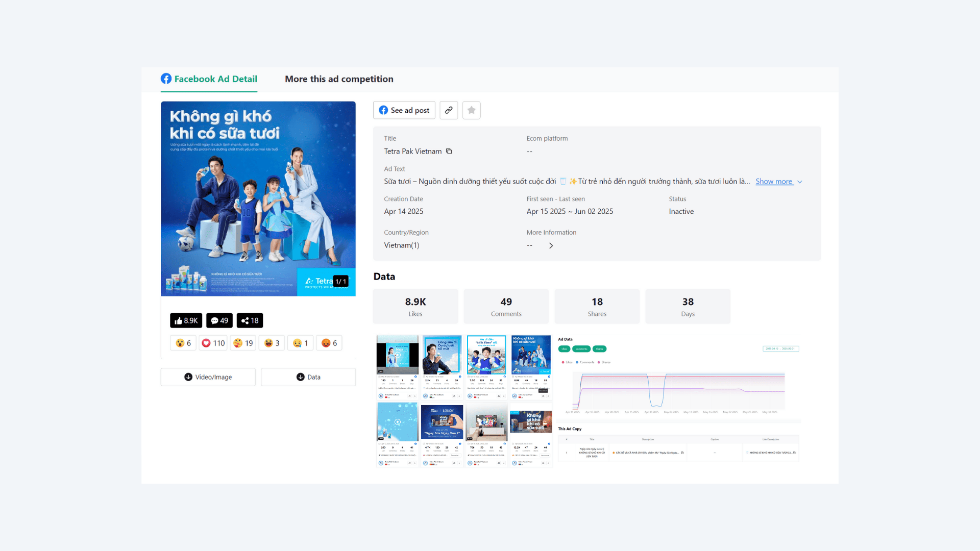Click the 49 comments bubble badge
Image resolution: width=980 pixels, height=551 pixels.
pyautogui.click(x=219, y=320)
